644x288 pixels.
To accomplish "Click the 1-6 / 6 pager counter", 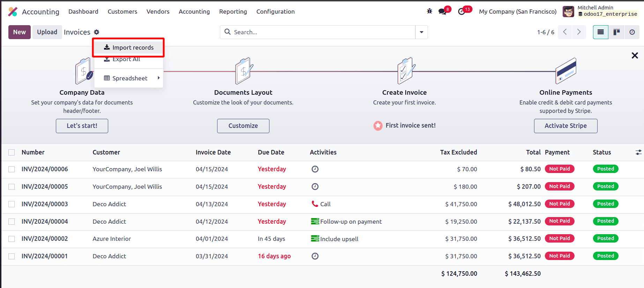I will click(x=546, y=32).
